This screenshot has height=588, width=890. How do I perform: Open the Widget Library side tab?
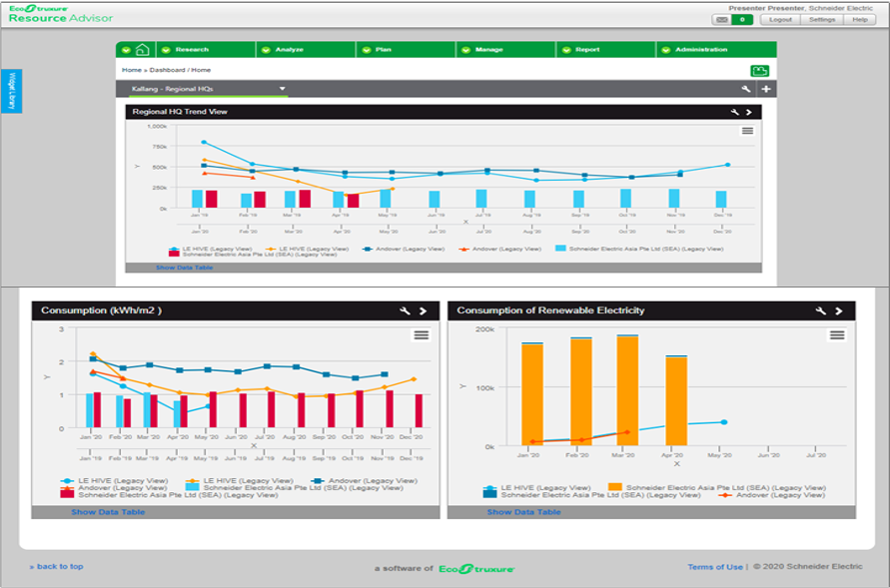[11, 91]
